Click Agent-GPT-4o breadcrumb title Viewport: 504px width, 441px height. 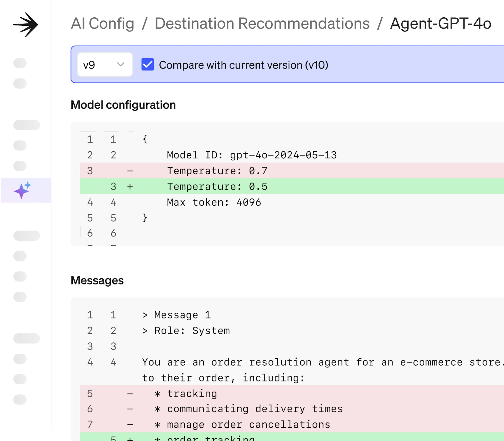[x=440, y=24]
